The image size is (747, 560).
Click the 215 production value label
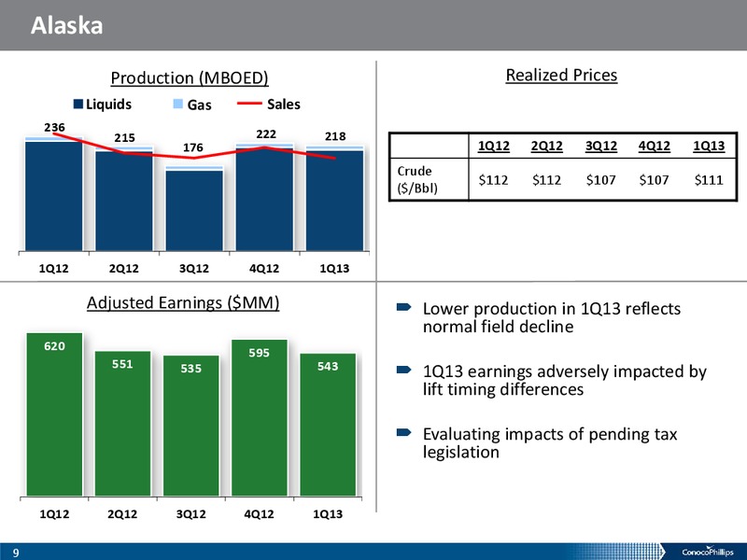(124, 137)
